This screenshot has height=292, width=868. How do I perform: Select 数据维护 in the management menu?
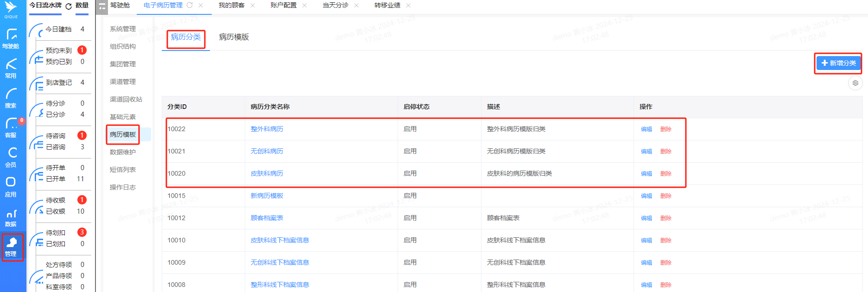[x=123, y=152]
